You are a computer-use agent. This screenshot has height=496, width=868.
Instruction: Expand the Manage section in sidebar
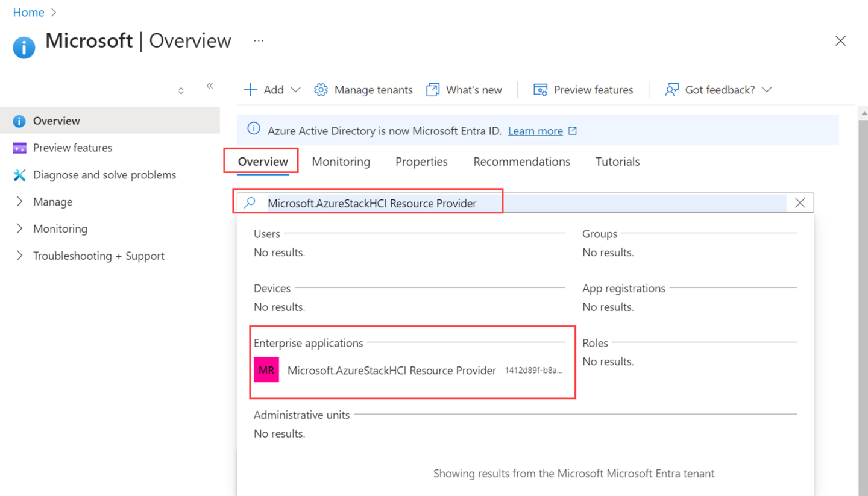click(52, 202)
